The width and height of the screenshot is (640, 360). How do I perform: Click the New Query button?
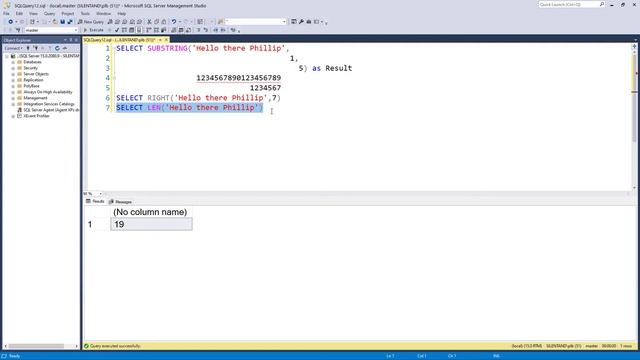[91, 22]
